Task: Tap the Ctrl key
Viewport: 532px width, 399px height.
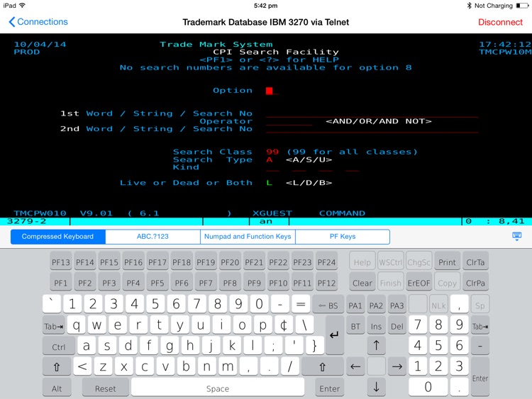Action: pos(59,347)
